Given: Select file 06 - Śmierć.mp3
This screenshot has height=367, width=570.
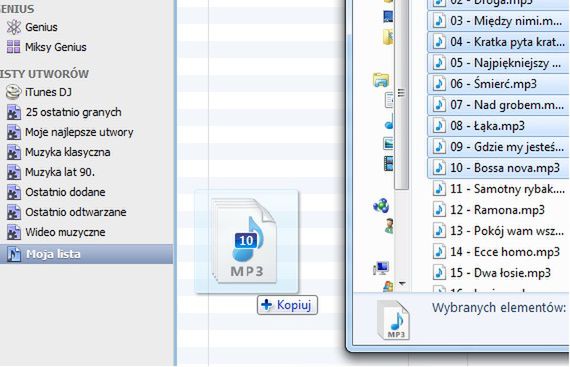Looking at the screenshot, I should point(498,84).
